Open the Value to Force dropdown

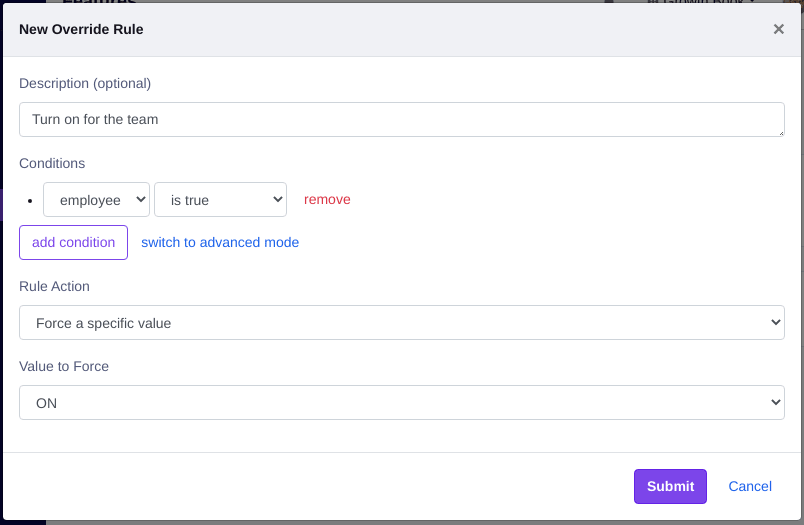tap(401, 402)
